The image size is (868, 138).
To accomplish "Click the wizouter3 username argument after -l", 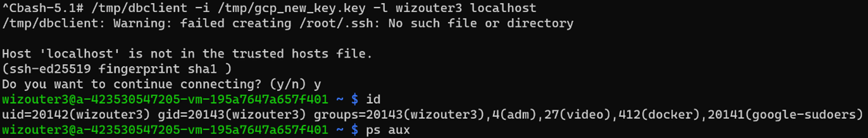I will point(429,8).
